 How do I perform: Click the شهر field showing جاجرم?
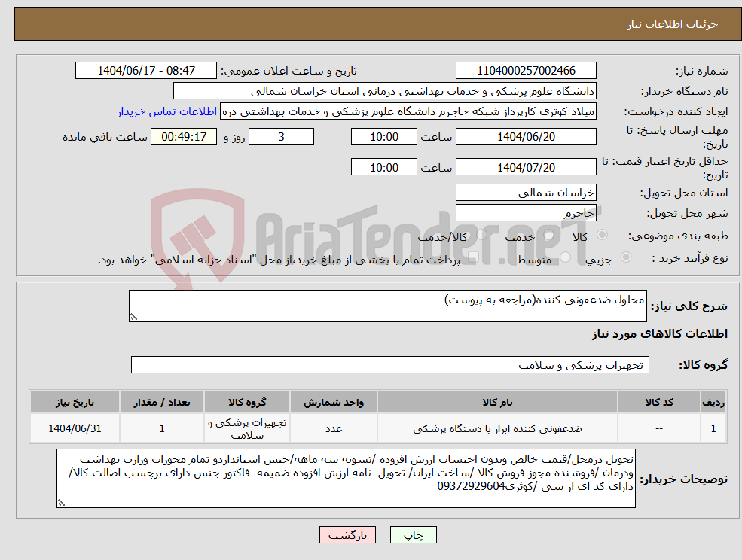coord(525,213)
